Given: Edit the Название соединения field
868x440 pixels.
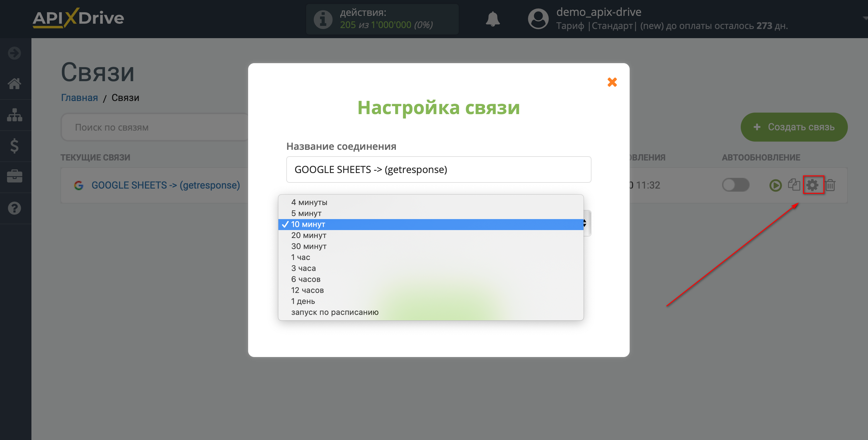Looking at the screenshot, I should point(438,169).
